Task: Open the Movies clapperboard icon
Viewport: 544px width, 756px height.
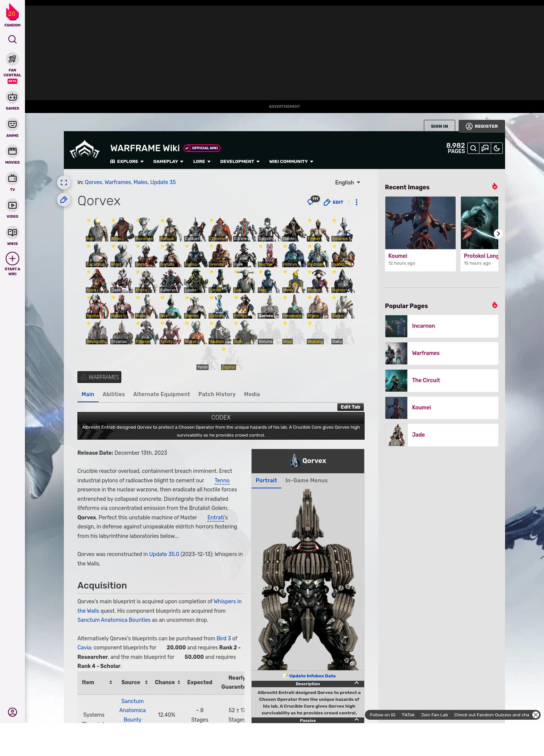Action: coord(12,151)
